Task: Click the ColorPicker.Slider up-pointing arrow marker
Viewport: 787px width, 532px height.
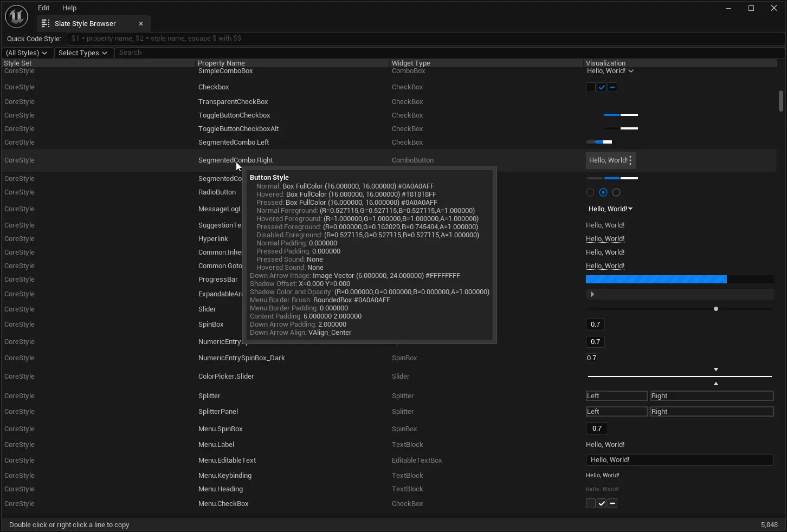Action: 716,384
